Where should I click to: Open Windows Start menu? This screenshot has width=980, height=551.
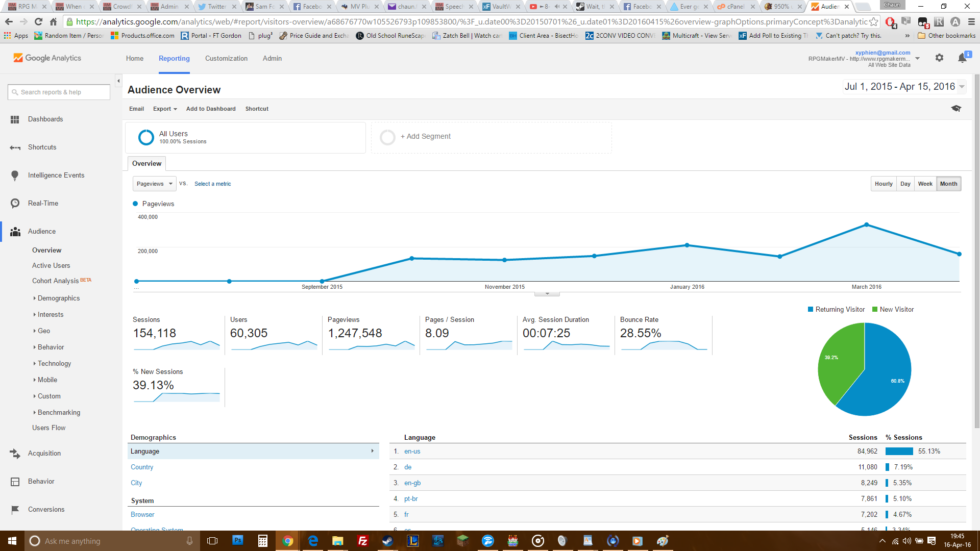(x=12, y=541)
